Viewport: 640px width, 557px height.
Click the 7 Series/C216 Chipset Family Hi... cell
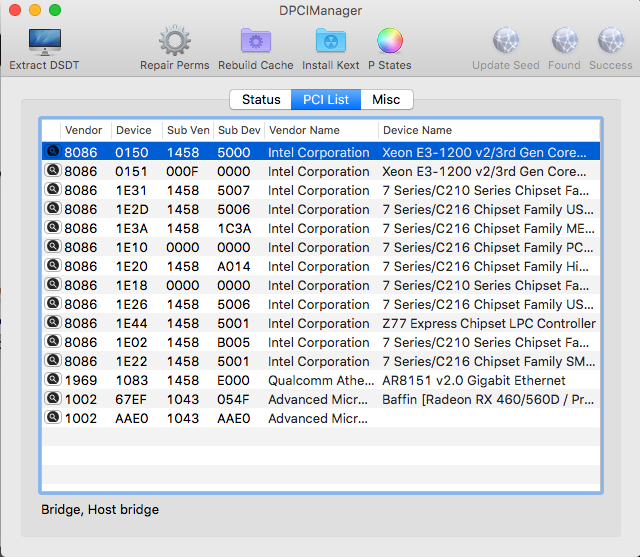click(x=485, y=266)
